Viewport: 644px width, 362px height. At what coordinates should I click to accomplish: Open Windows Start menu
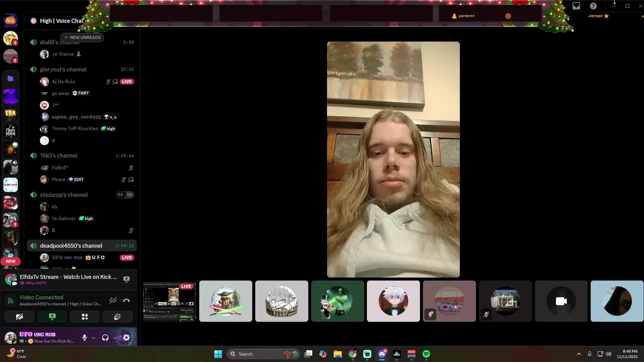(218, 354)
